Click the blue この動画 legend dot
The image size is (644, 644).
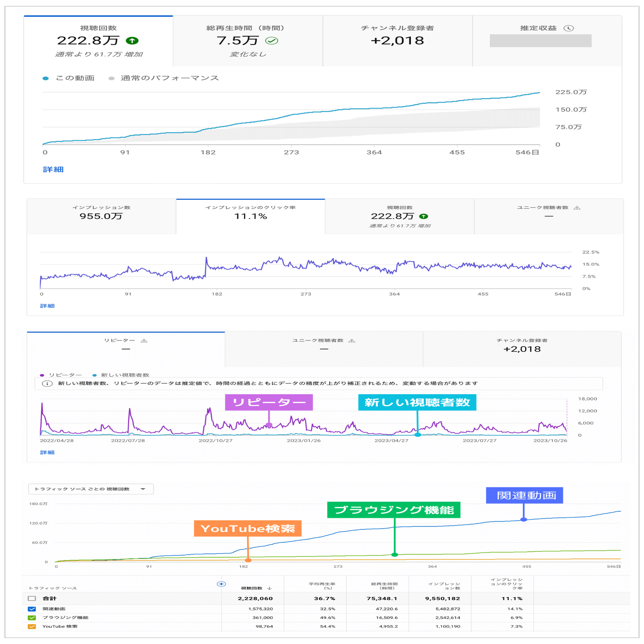click(x=46, y=79)
